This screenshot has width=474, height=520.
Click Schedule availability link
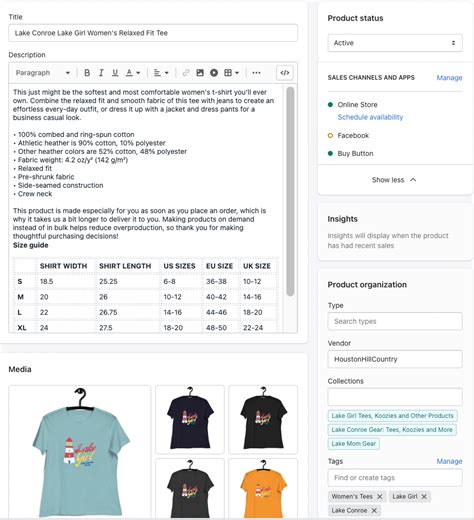tap(370, 117)
